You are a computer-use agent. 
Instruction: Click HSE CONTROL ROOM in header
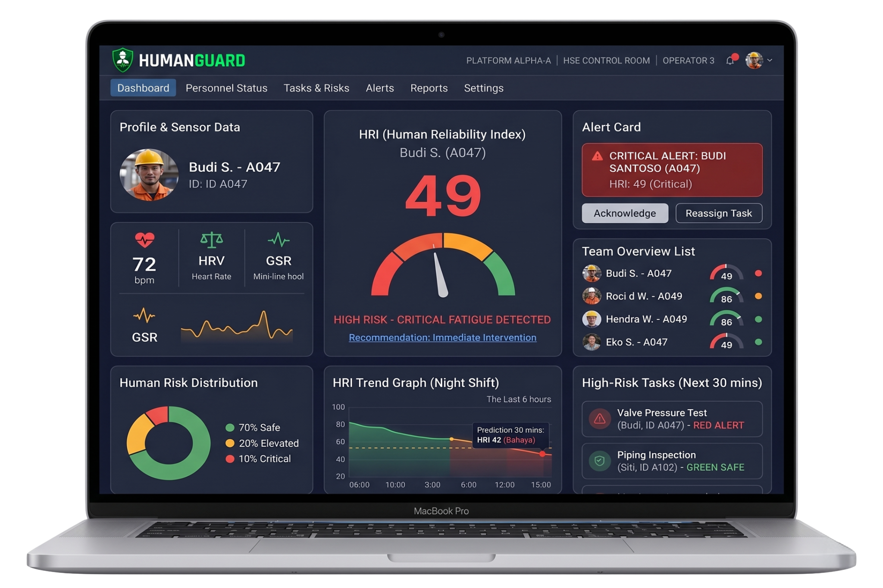tap(606, 60)
